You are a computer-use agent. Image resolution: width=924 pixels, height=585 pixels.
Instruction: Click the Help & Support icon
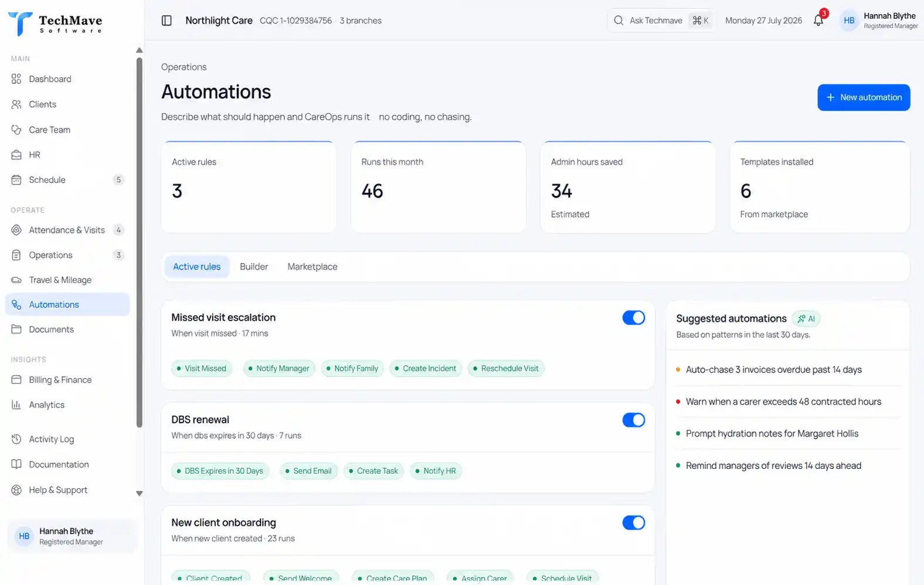click(x=16, y=490)
